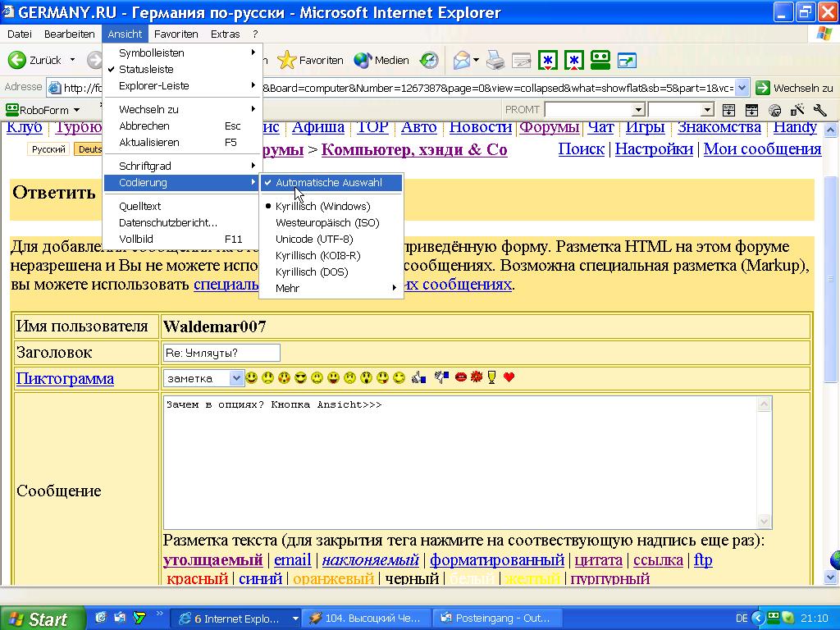The height and width of the screenshot is (630, 840).
Task: Toggle Automatische Auswahl encoding option
Action: (x=331, y=183)
